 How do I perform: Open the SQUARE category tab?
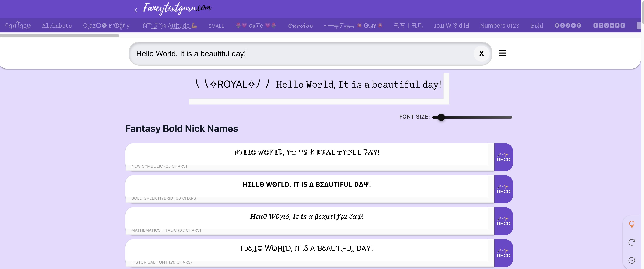(x=609, y=26)
